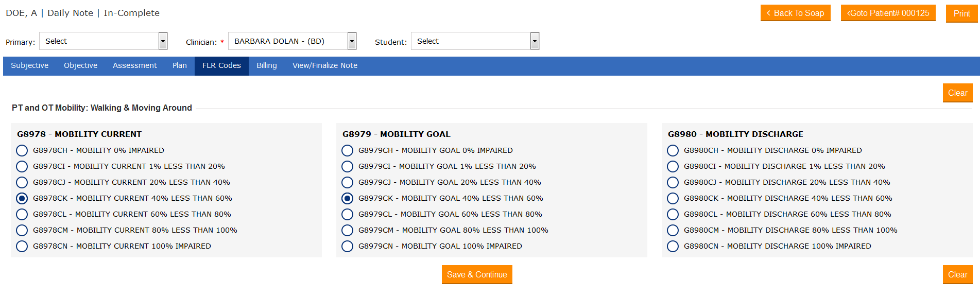Pick G8980CK Mobility Discharge 40% option
Viewport: 980px width, 297px height.
click(x=673, y=198)
